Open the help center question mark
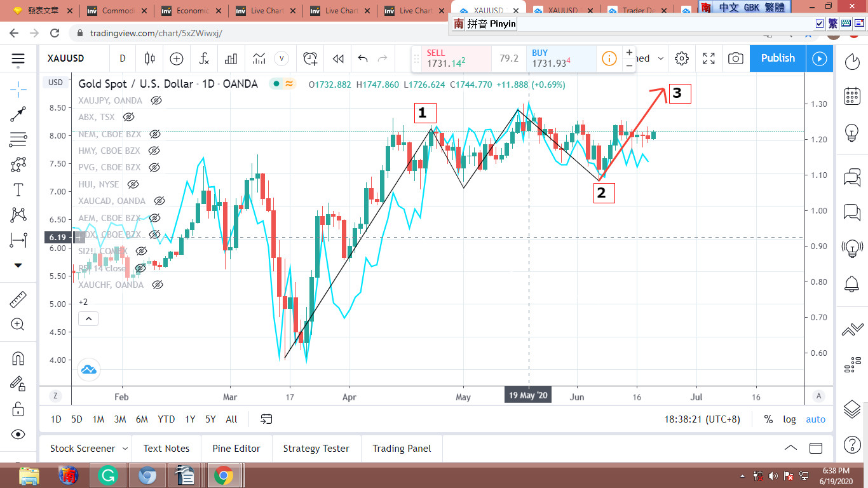868x488 pixels. coord(851,444)
